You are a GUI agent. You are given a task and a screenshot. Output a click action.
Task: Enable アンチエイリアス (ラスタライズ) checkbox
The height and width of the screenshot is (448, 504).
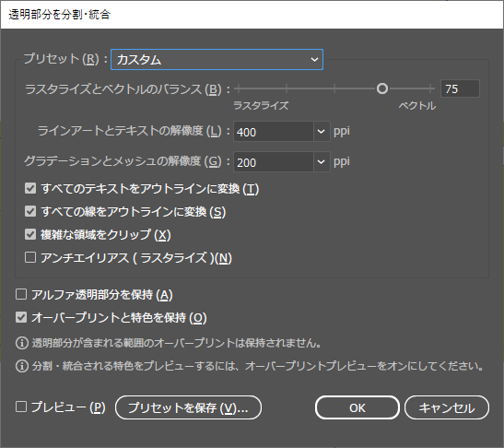coord(30,257)
